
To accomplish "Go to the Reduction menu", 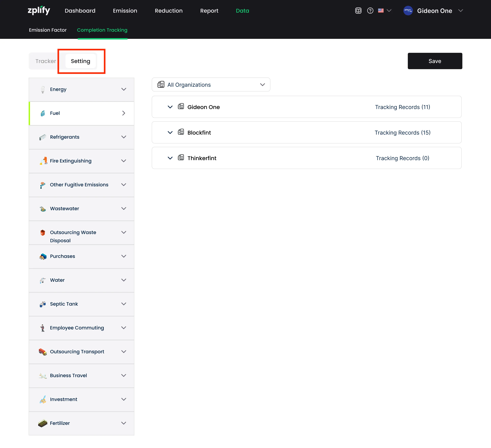I will (x=169, y=11).
